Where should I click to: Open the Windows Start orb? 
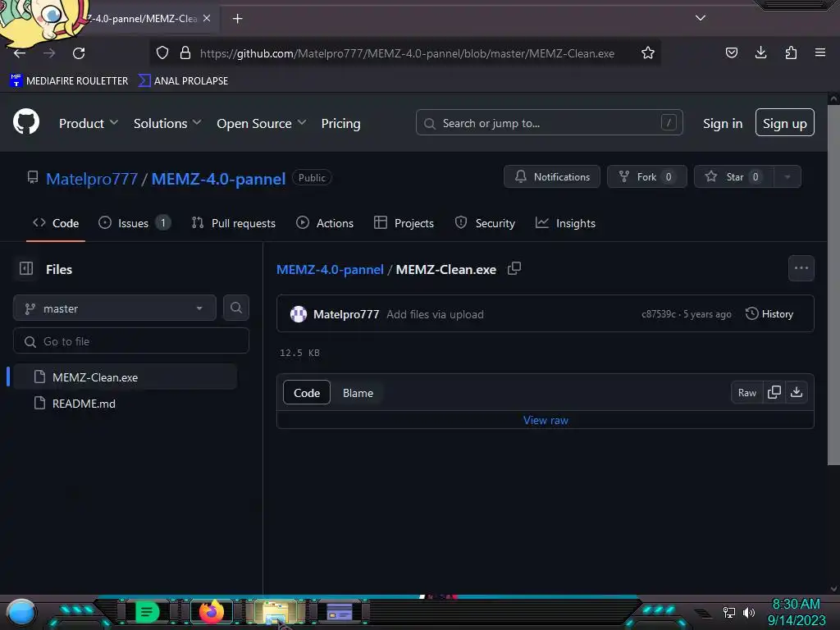[21, 614]
